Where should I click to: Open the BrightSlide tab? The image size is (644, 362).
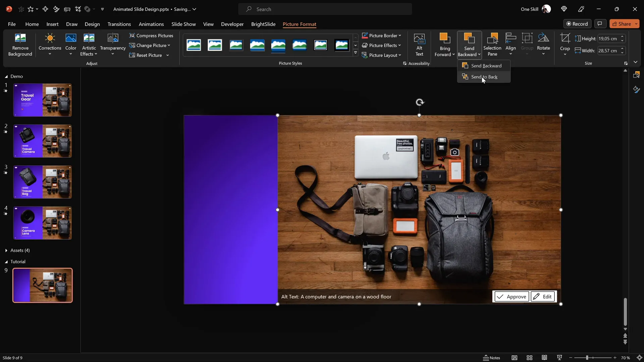click(263, 24)
